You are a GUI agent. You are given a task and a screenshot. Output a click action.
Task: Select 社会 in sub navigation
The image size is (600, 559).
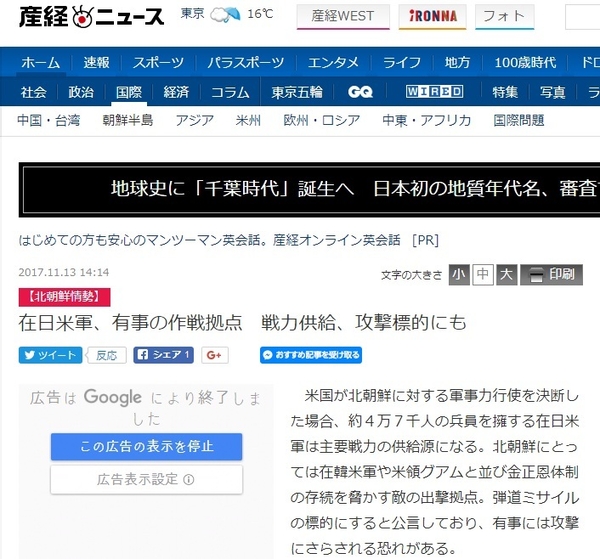34,92
